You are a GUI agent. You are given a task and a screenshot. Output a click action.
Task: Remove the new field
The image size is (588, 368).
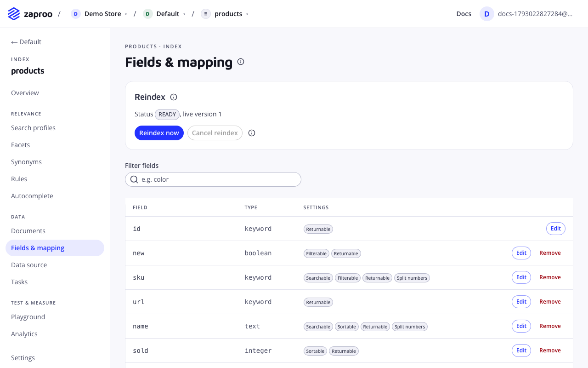(550, 253)
